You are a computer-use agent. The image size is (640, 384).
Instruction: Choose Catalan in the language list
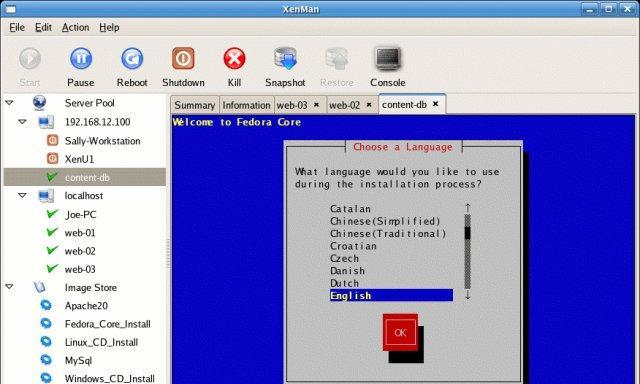pos(350,209)
